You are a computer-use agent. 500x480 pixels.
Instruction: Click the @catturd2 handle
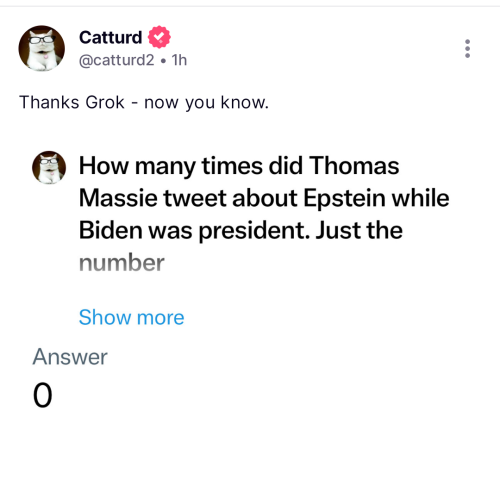coord(117,60)
